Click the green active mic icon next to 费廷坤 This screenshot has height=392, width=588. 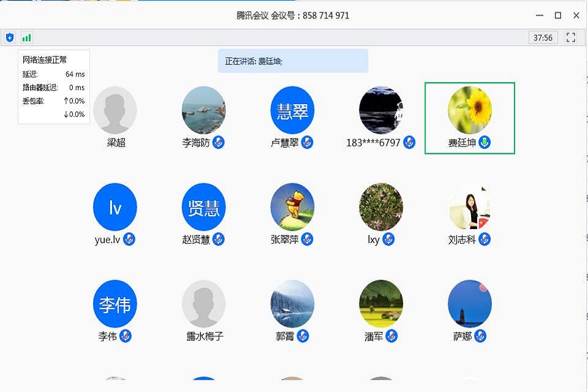pos(484,143)
